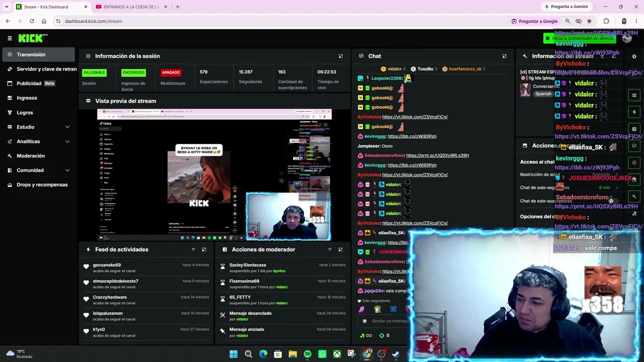The image size is (644, 362).
Task: Click the ENCENDIDO Ingresos de Socio badge
Action: 133,72
